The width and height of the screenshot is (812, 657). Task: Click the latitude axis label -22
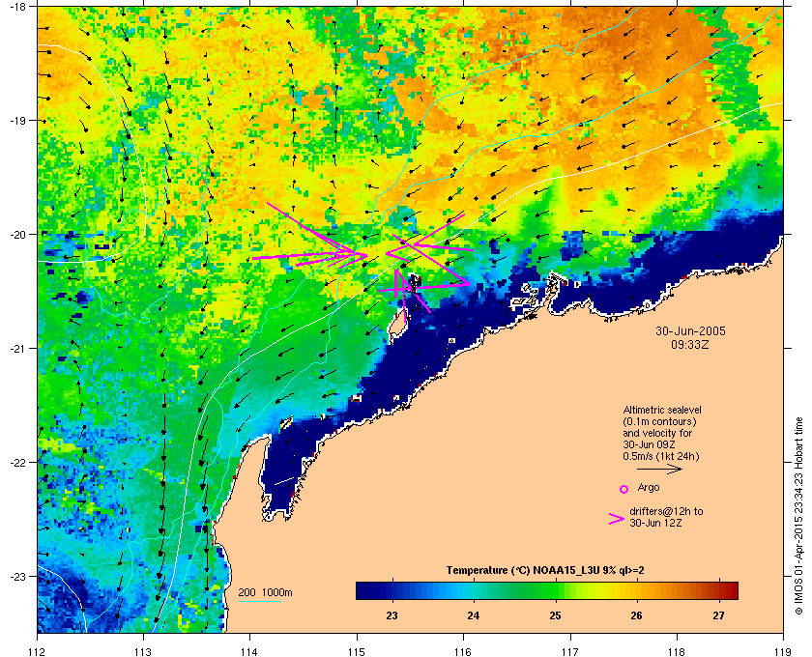click(17, 463)
